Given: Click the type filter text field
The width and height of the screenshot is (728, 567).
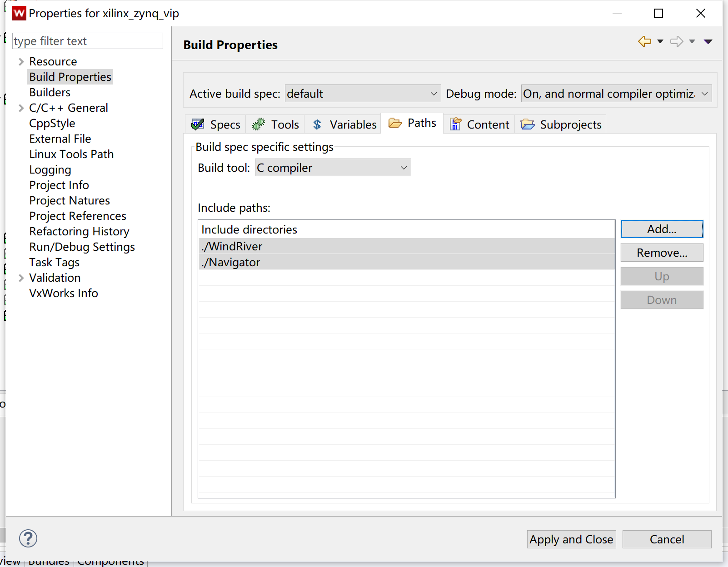Looking at the screenshot, I should (87, 41).
